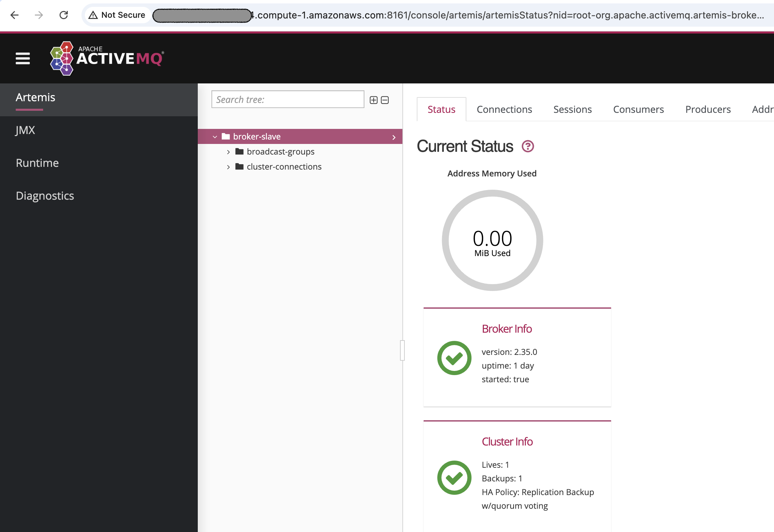Reload the page with browser refresh icon
774x532 pixels.
(x=64, y=15)
